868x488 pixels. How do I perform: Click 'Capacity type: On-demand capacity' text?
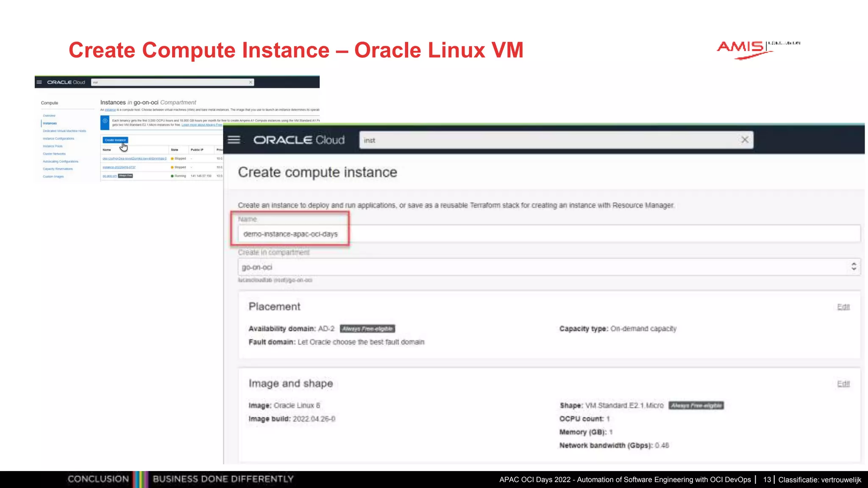[618, 329]
